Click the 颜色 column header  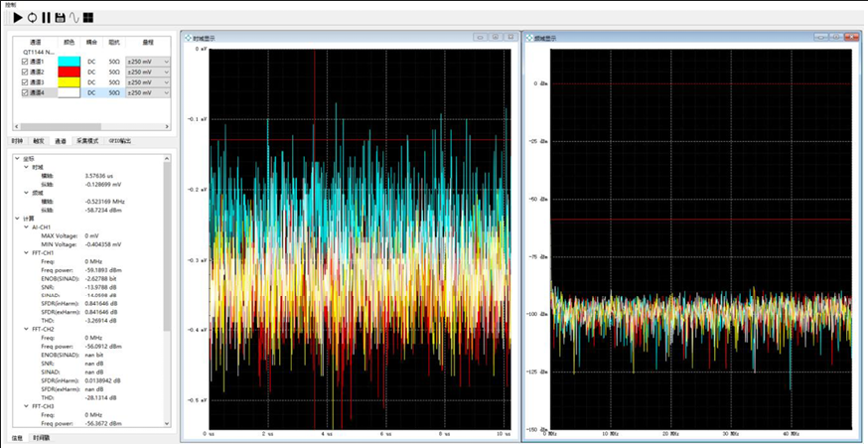[69, 42]
